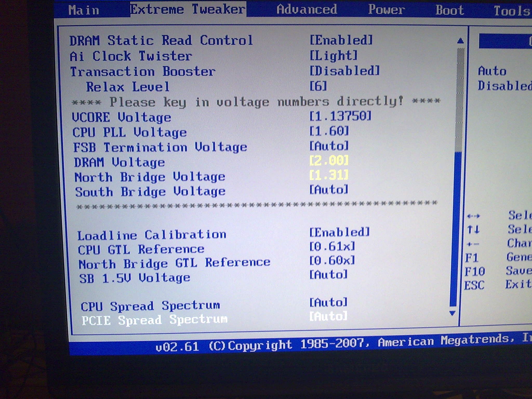The width and height of the screenshot is (532, 399).
Task: Select South Bridge Voltage label
Action: click(150, 192)
